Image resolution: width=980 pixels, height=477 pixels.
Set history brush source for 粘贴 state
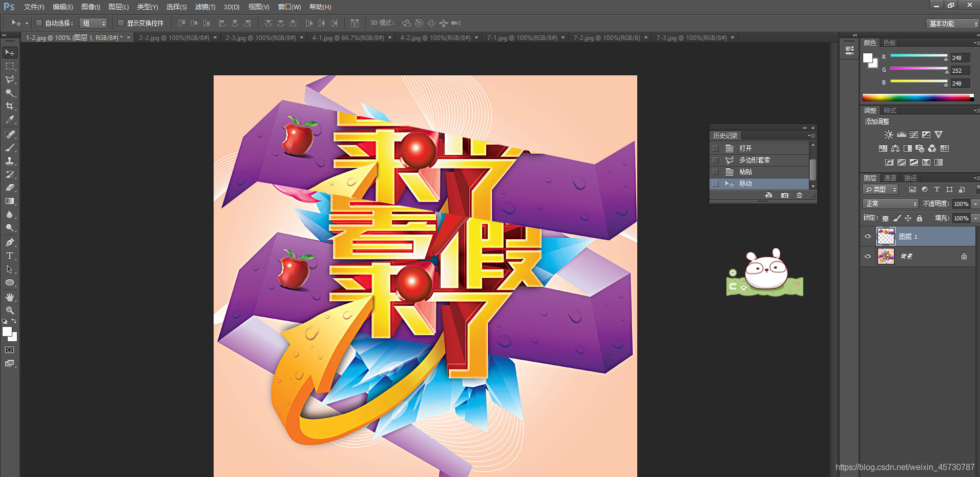click(x=716, y=172)
